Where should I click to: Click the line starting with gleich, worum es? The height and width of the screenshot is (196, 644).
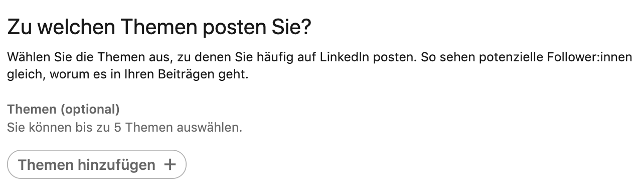[x=128, y=76]
